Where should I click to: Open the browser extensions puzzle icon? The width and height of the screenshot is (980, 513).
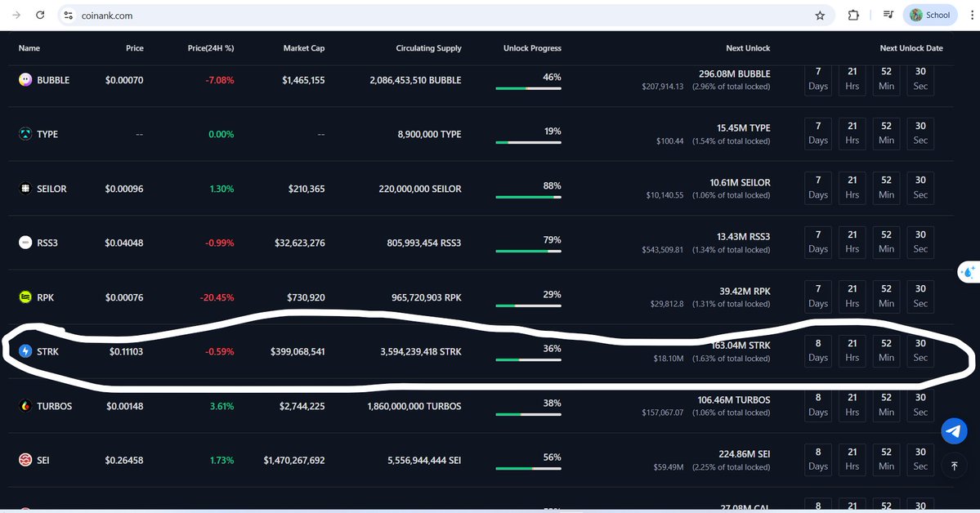(853, 15)
